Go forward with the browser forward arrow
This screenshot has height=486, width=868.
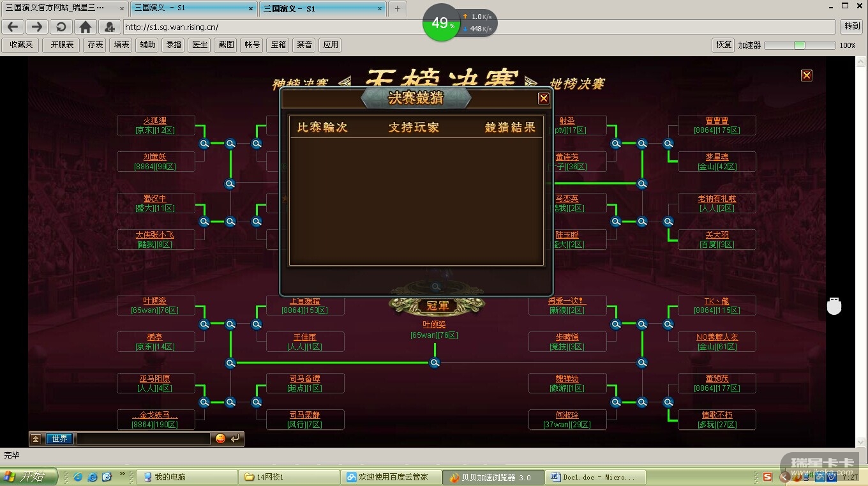pos(37,27)
